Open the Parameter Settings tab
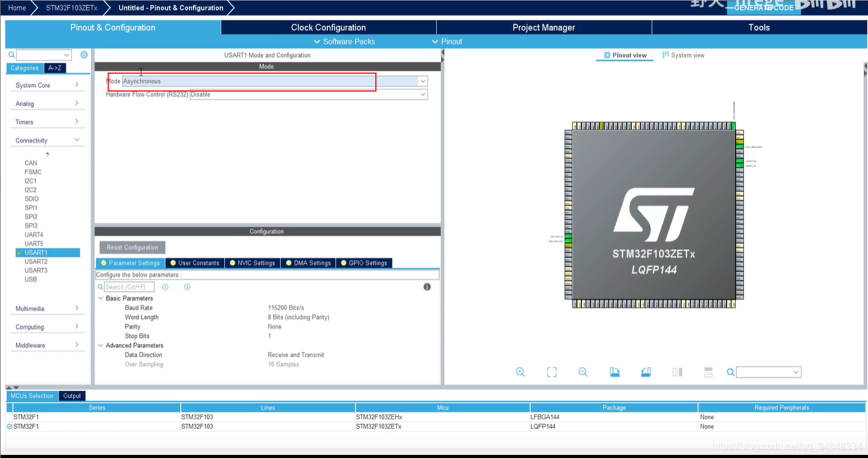This screenshot has width=868, height=458. 130,263
